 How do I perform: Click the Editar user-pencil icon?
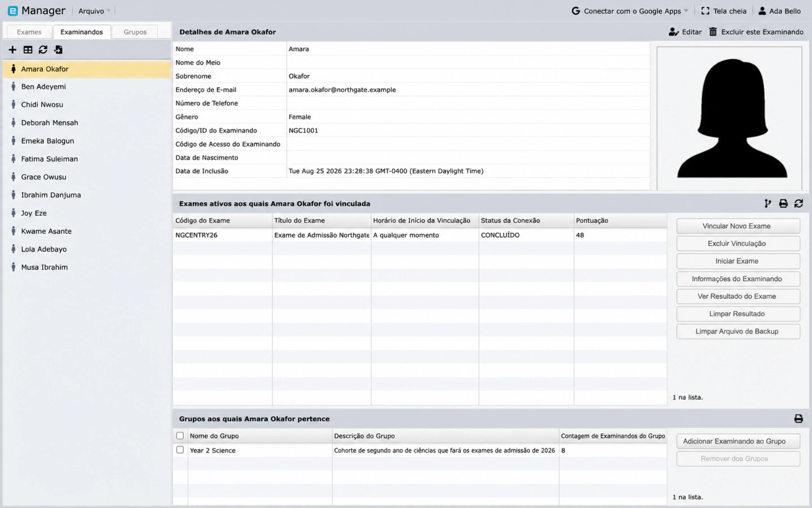tap(674, 32)
